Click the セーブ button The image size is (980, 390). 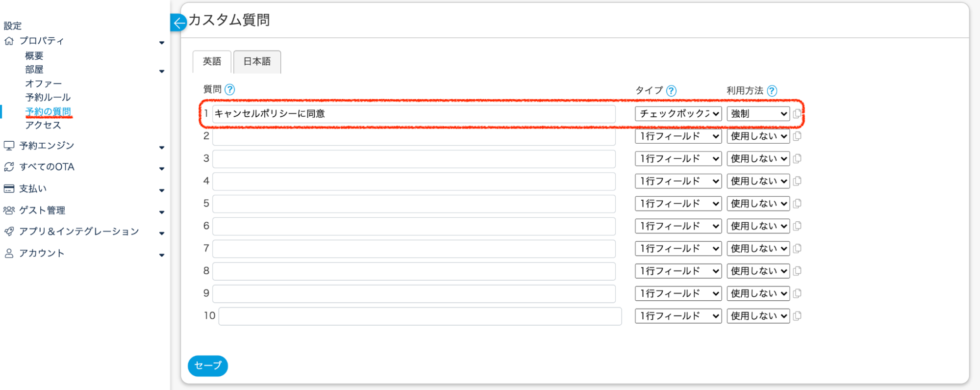207,365
